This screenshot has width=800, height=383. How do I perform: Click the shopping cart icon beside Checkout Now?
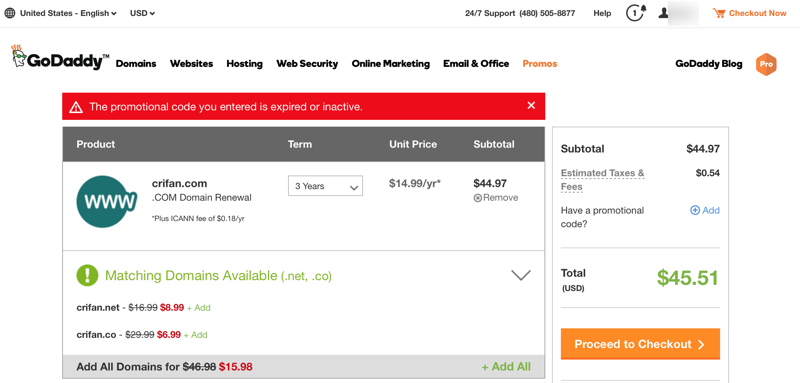coord(719,13)
